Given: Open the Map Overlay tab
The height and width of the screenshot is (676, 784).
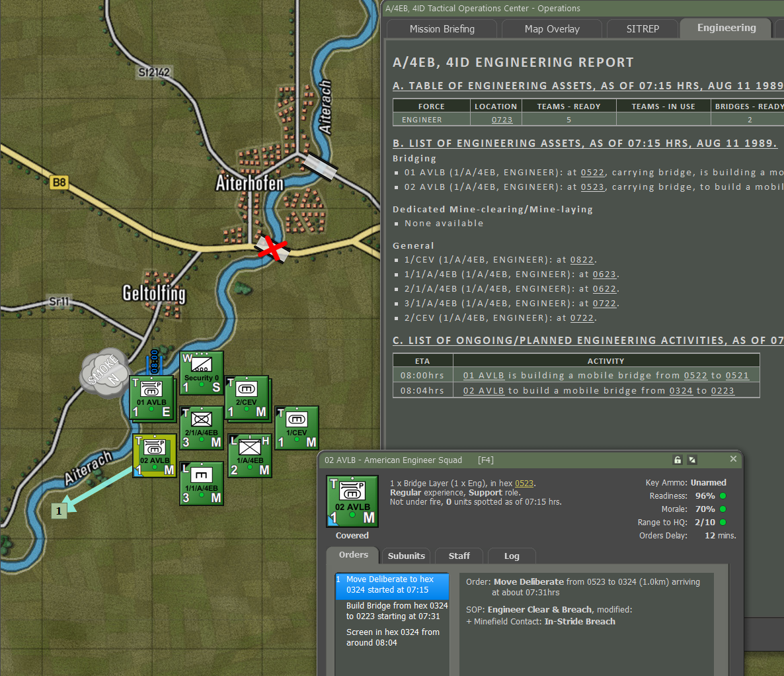Looking at the screenshot, I should pyautogui.click(x=551, y=28).
